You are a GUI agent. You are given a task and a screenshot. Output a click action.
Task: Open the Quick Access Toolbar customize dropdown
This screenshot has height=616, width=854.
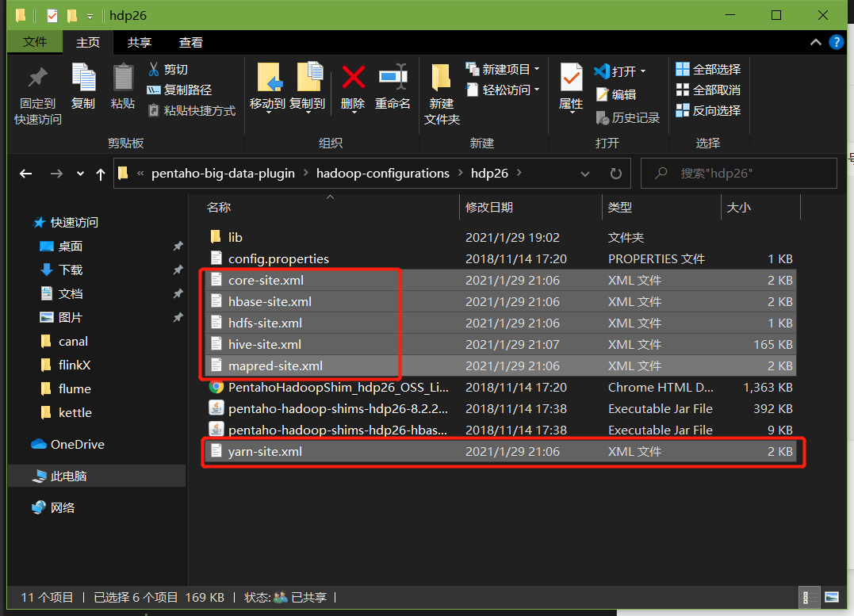(x=90, y=17)
